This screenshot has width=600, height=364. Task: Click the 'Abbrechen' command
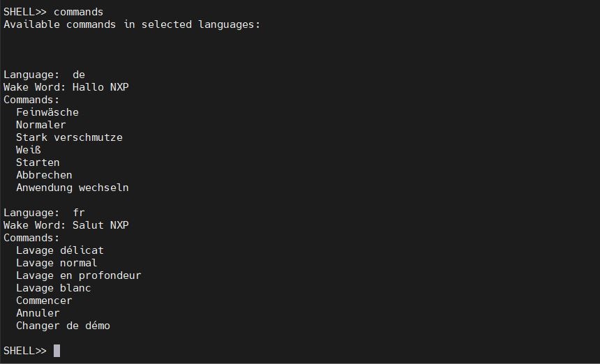click(x=44, y=175)
